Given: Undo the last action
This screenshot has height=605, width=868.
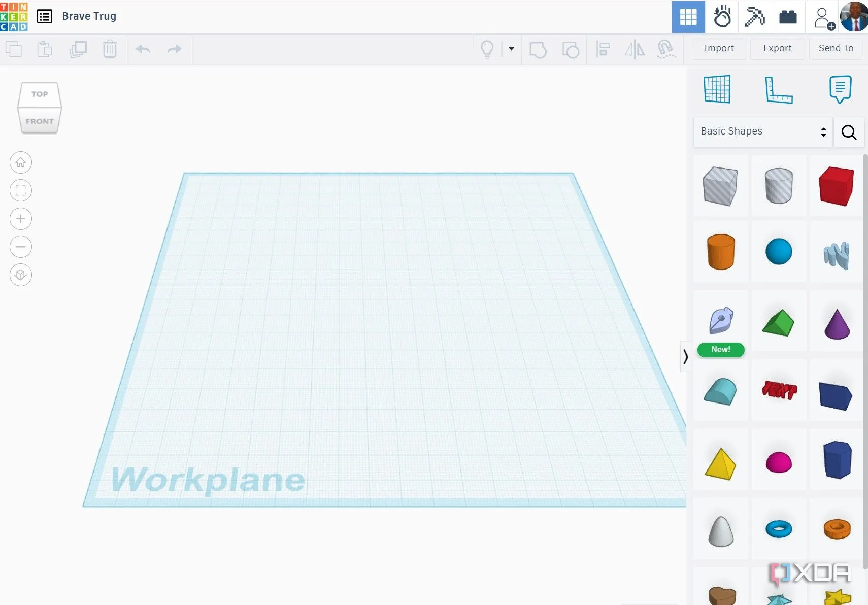Looking at the screenshot, I should [x=143, y=49].
